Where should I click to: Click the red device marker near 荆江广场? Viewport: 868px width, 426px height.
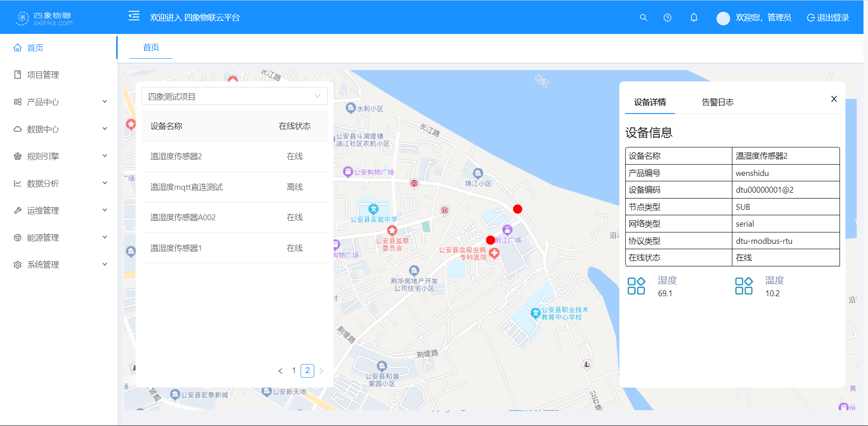[491, 240]
